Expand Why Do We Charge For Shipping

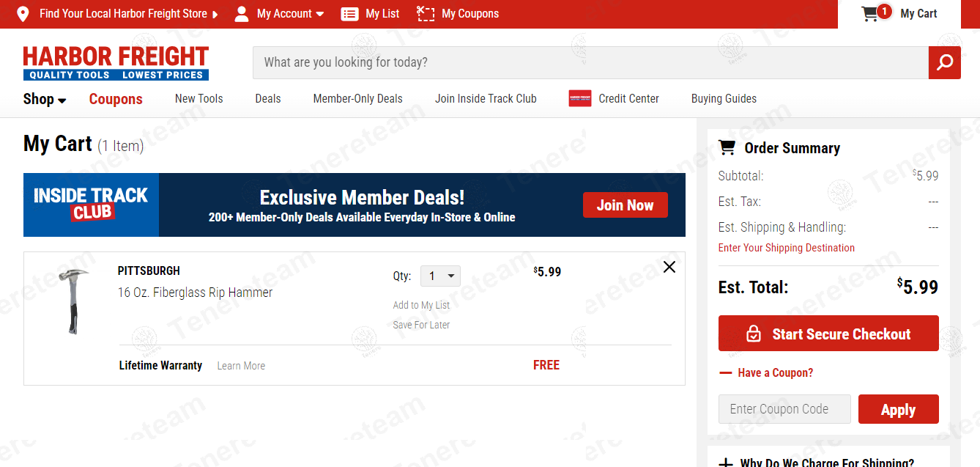[x=726, y=463]
